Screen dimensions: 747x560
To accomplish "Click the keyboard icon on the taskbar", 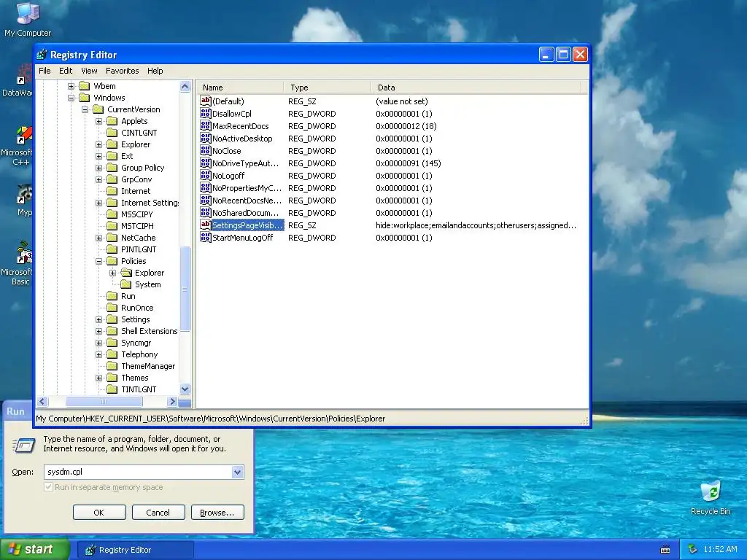I will click(665, 550).
